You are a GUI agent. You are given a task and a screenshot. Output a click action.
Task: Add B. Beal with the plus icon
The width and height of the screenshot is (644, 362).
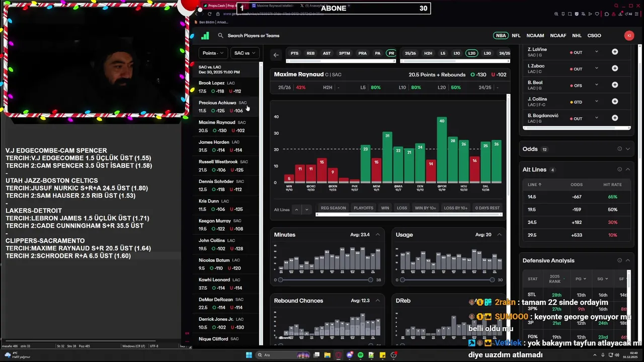tap(615, 85)
